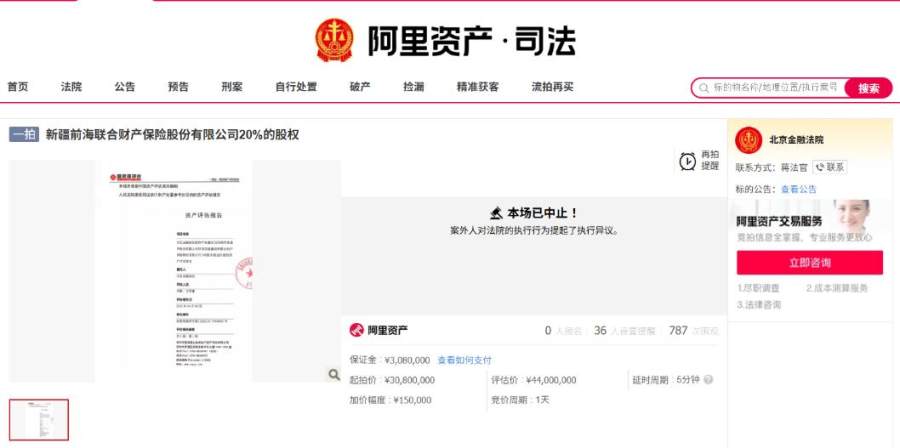The width and height of the screenshot is (900, 448).
Task: Open the 公告 navigation item
Action: click(125, 87)
